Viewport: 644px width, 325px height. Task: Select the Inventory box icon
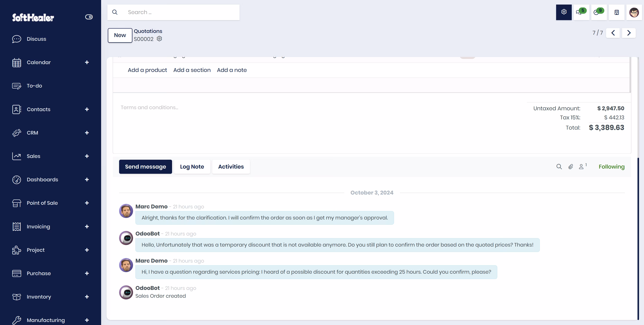click(16, 297)
